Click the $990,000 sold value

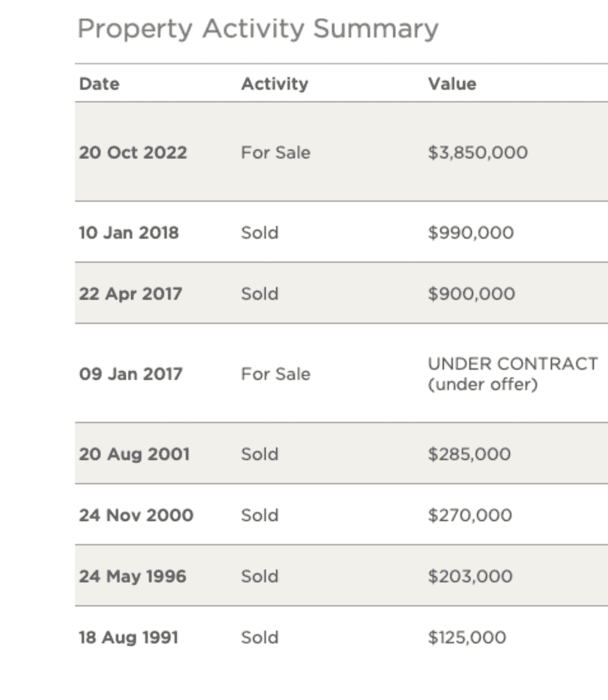[471, 233]
